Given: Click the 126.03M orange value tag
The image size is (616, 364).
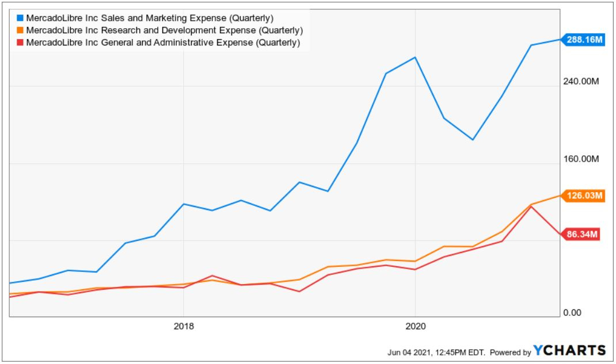Looking at the screenshot, I should 583,196.
